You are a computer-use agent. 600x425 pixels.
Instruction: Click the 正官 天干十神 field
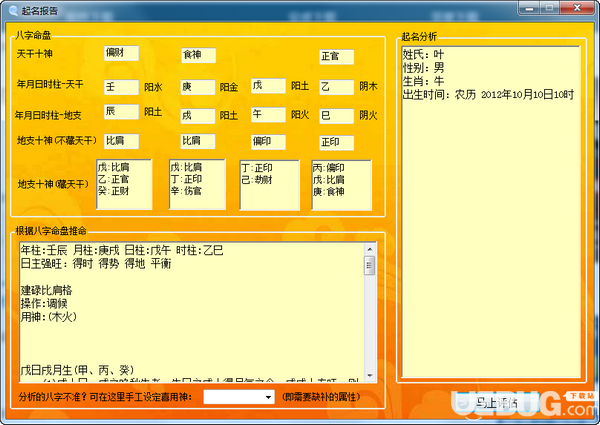[x=336, y=57]
